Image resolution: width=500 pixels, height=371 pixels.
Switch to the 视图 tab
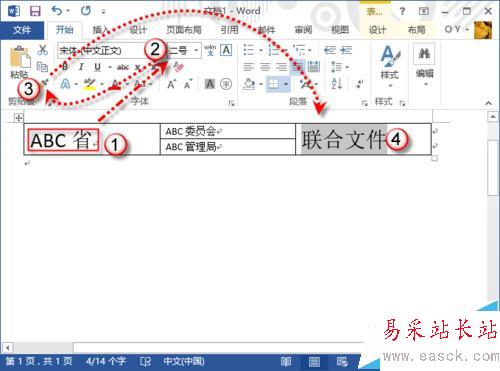[x=340, y=30]
